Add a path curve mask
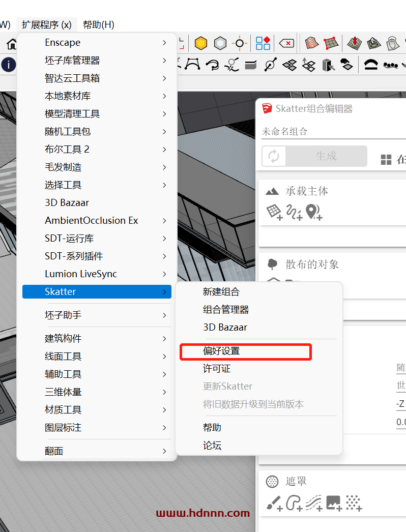Viewport: 406px width, 532px height. (x=314, y=503)
